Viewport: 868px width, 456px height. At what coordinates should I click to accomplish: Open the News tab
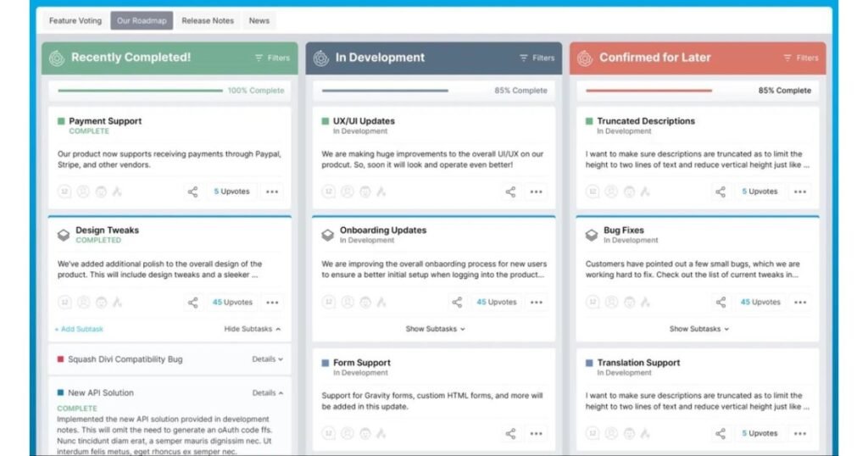pos(259,20)
